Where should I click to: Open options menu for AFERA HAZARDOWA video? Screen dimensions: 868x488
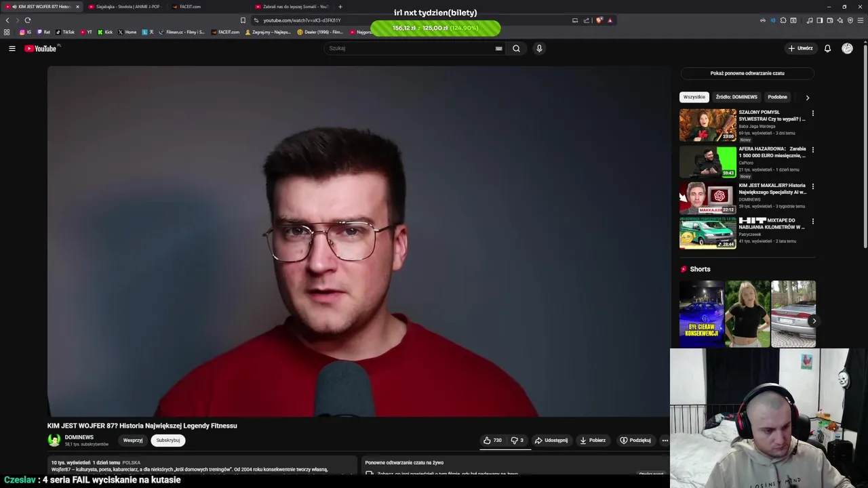[x=812, y=150]
